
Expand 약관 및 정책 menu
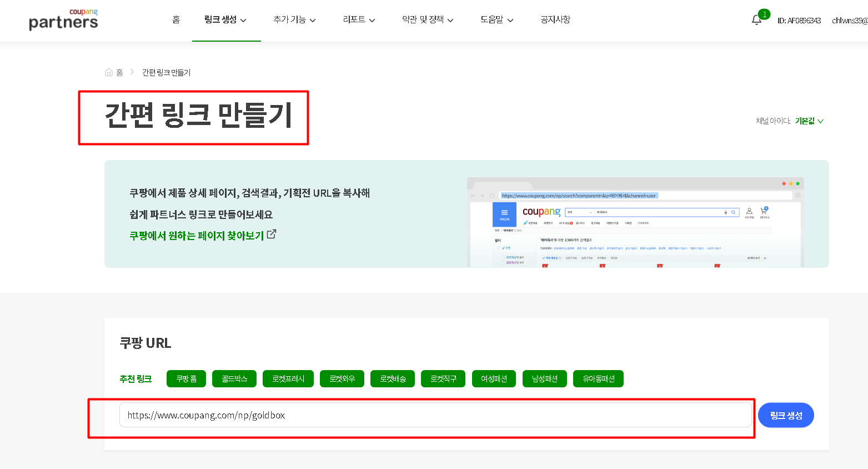428,19
